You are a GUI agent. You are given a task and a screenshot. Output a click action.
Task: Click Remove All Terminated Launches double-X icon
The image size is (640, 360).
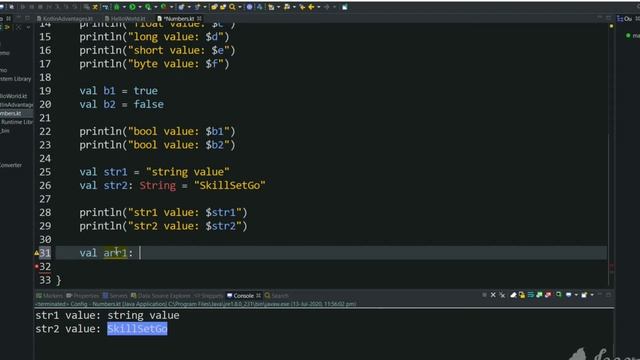(502, 295)
